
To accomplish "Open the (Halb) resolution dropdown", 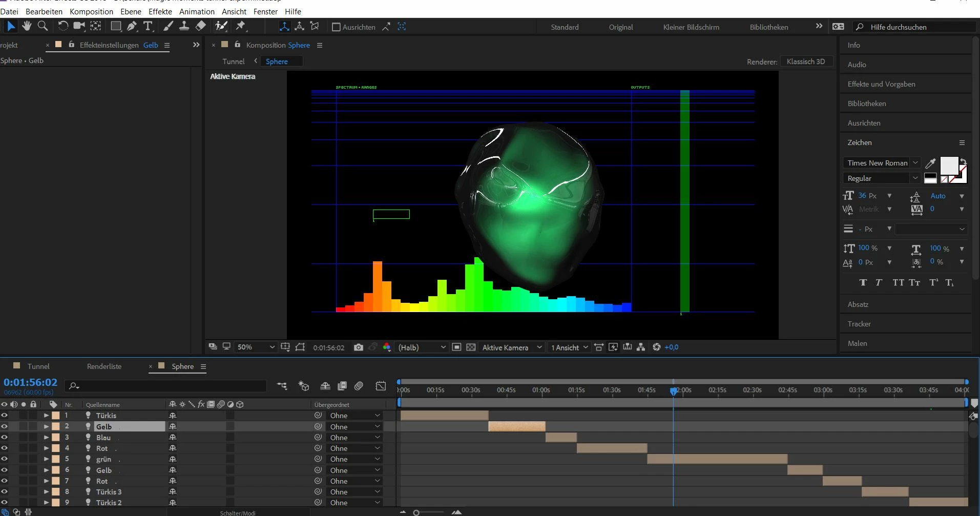I will tap(422, 347).
